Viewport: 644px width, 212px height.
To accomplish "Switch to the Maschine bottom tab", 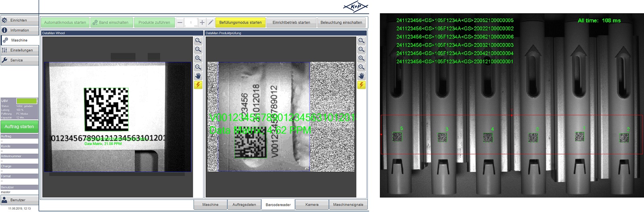I will (210, 204).
